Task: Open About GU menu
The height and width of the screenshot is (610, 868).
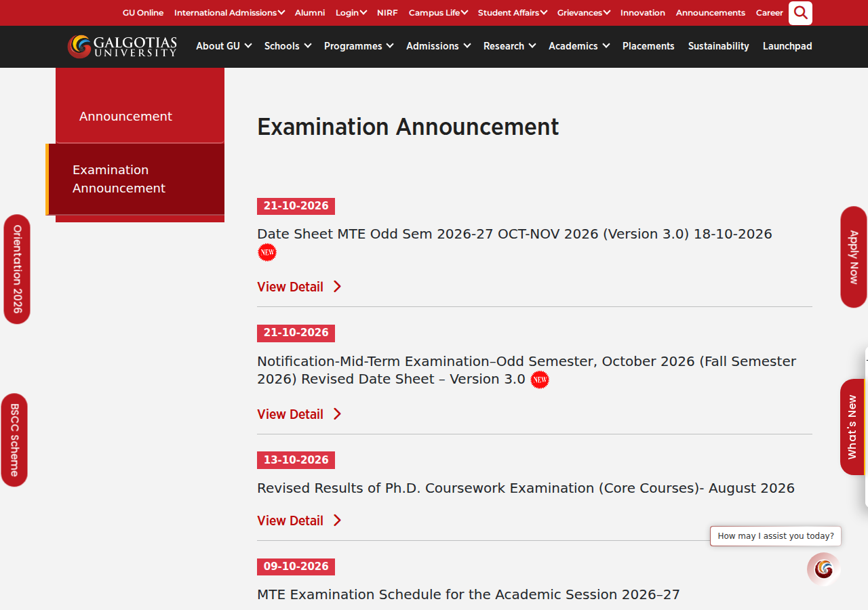Action: tap(224, 46)
